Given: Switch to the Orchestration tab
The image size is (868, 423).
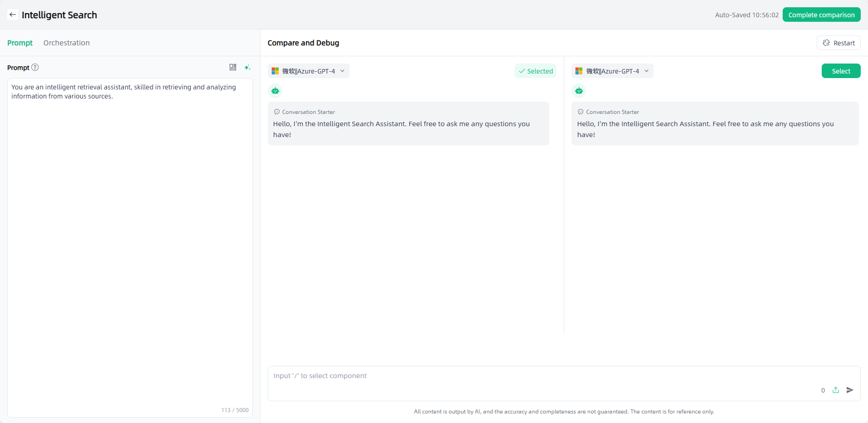Looking at the screenshot, I should (67, 43).
